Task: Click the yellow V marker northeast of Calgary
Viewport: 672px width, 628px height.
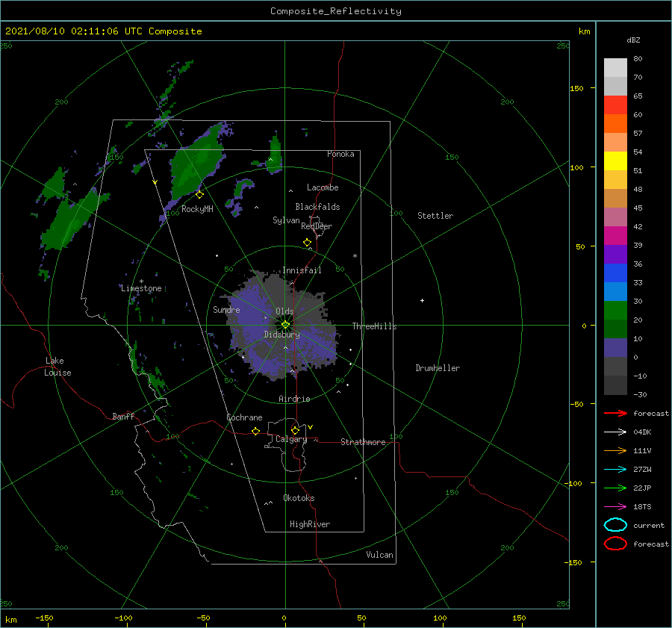Action: 311,427
